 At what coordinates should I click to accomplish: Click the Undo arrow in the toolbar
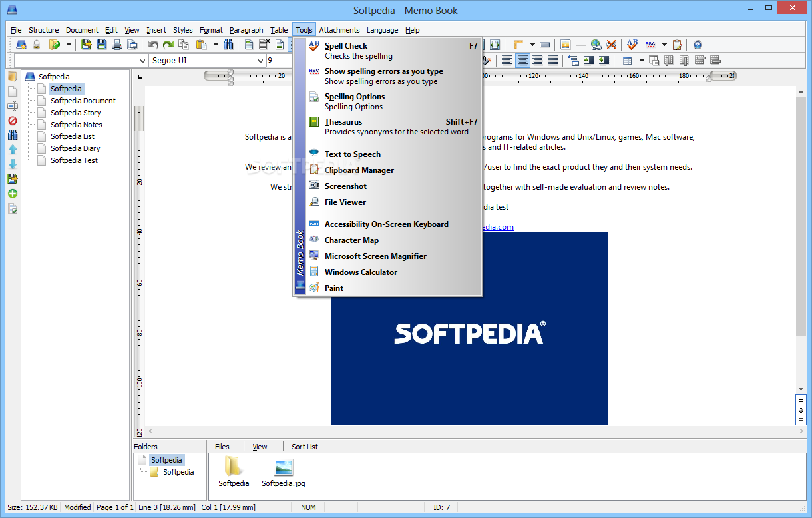click(153, 45)
